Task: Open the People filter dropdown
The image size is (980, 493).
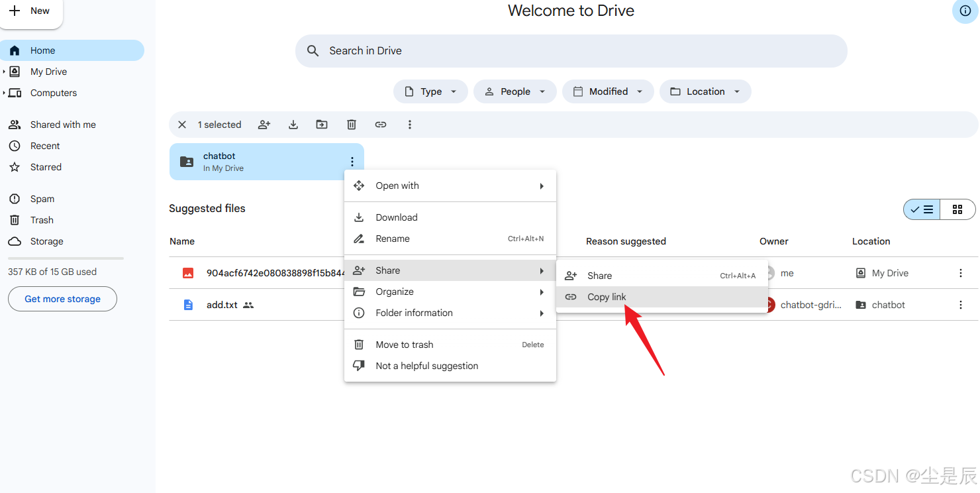Action: [x=515, y=91]
